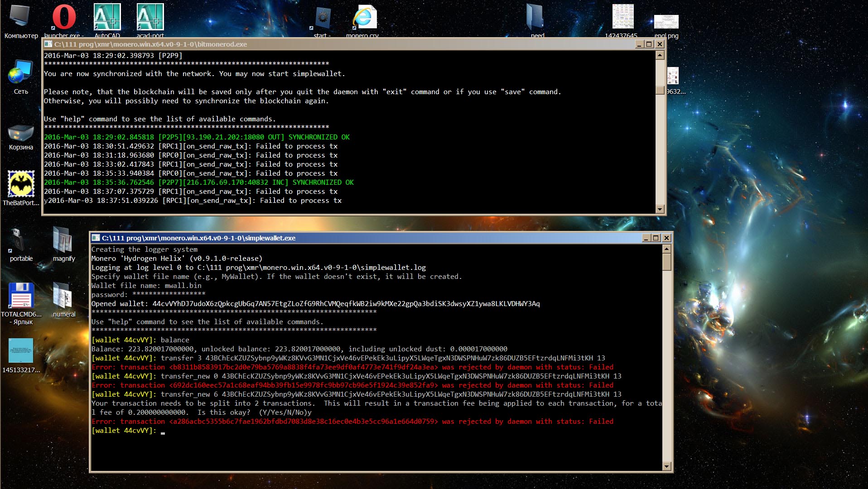Close the bitmonerod.exe window
This screenshot has width=868, height=489.
(660, 44)
